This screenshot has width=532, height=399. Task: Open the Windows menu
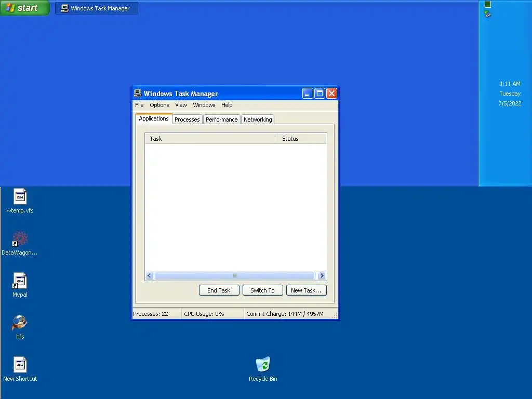click(204, 105)
